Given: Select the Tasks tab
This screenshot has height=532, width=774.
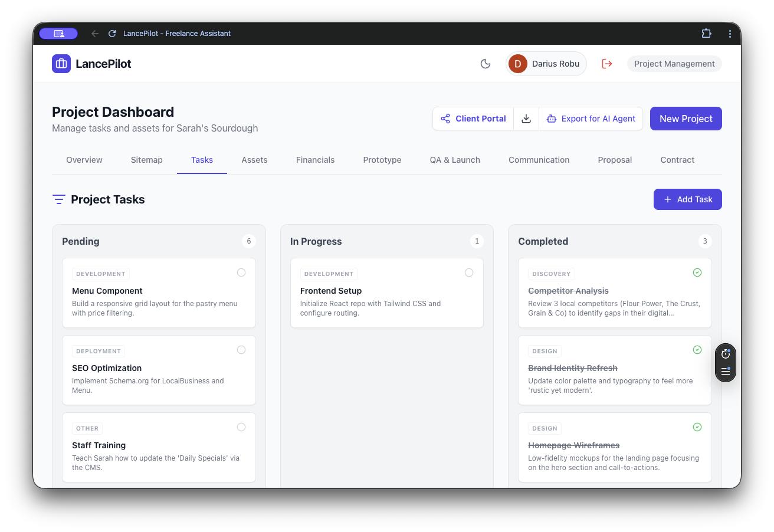Looking at the screenshot, I should (202, 160).
